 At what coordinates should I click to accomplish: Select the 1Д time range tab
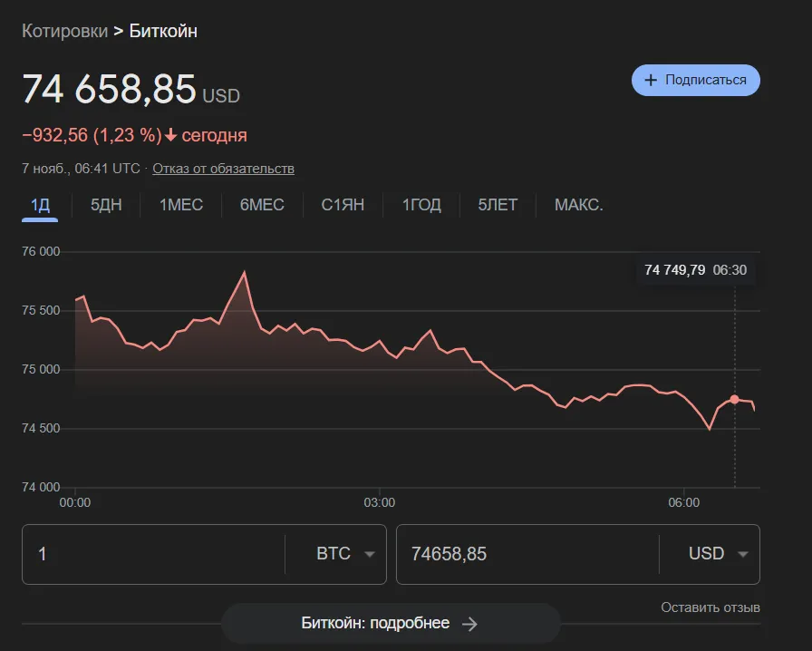coord(40,205)
